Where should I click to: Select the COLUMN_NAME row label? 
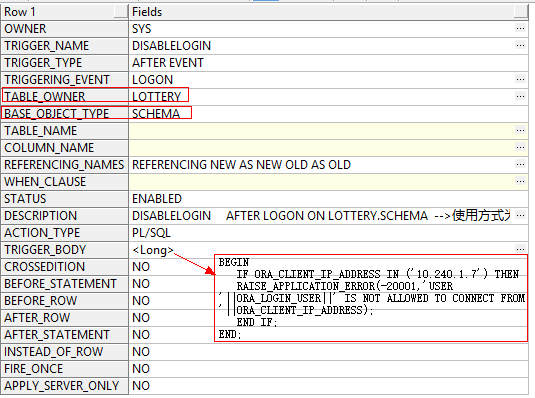(x=64, y=148)
